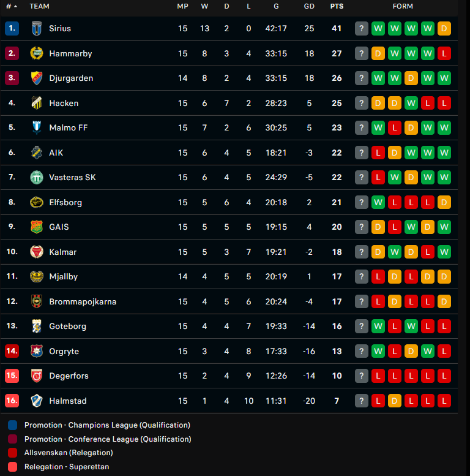The image size is (470, 476).
Task: Select the Djurgarden shield logo
Action: tap(37, 78)
